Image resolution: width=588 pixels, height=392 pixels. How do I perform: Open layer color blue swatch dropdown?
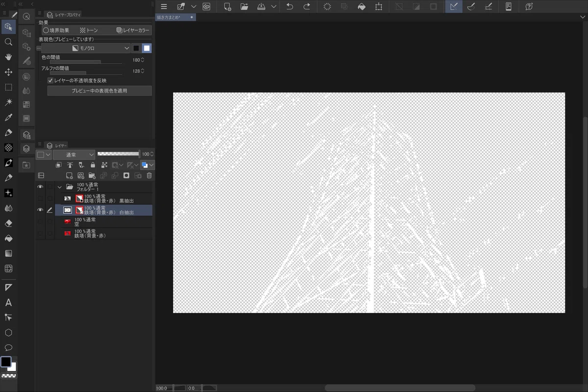pyautogui.click(x=147, y=165)
